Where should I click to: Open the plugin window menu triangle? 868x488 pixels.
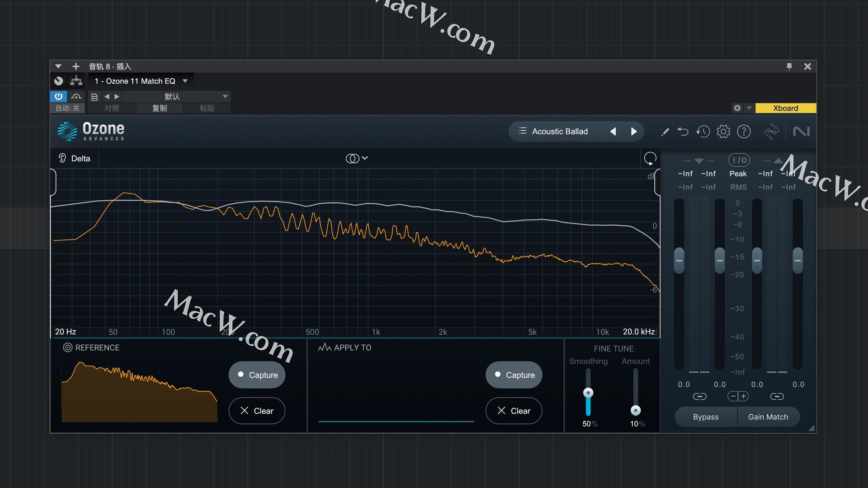pos(58,66)
